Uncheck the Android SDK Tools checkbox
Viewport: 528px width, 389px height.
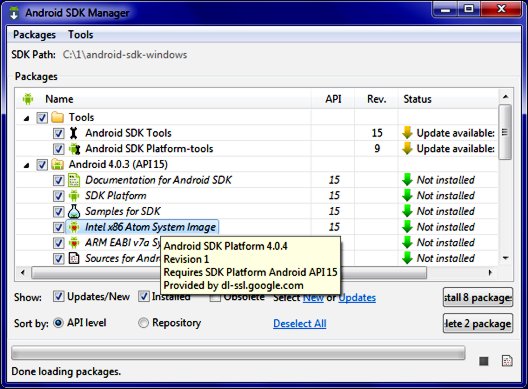click(59, 133)
